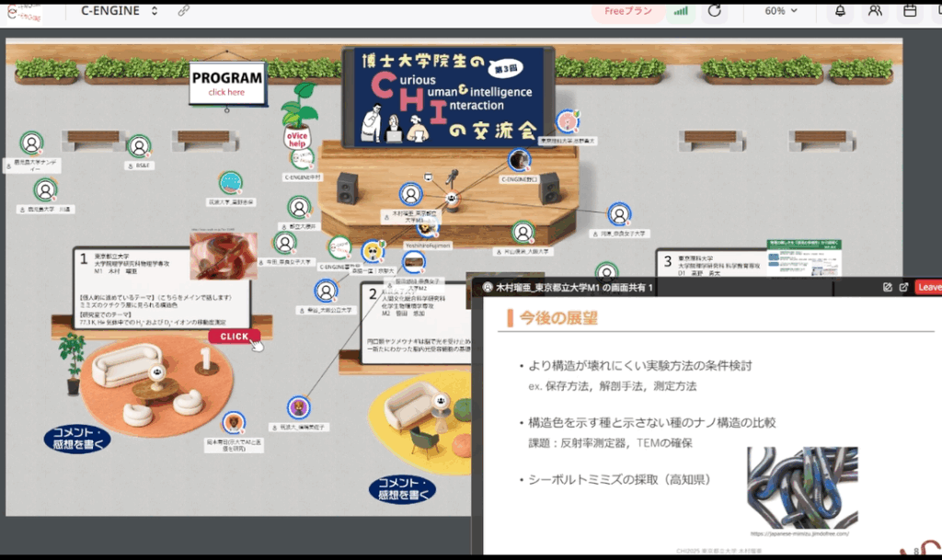Screen dimensions: 942x560
Task: Select avatar labeled C-ENGINE中村
Action: (303, 158)
